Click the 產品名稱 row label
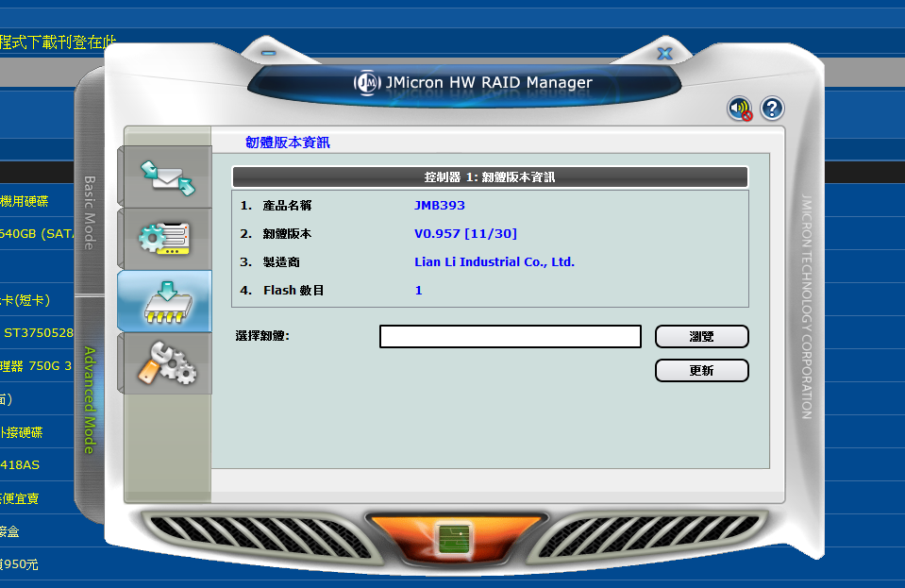 (x=287, y=206)
